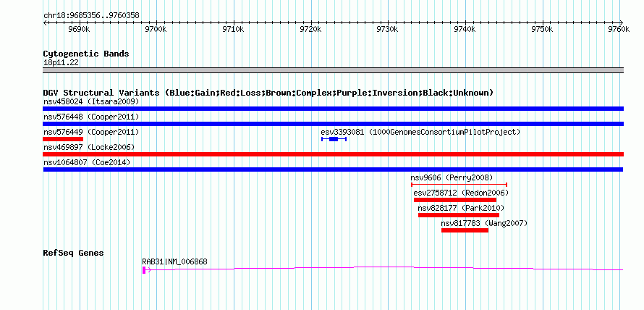Click the nsv469897 (Locke2006) label
The image size is (644, 310).
(x=89, y=147)
